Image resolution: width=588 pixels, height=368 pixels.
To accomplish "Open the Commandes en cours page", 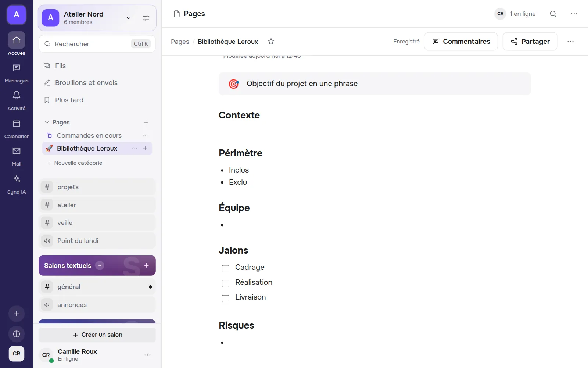I will [x=89, y=135].
